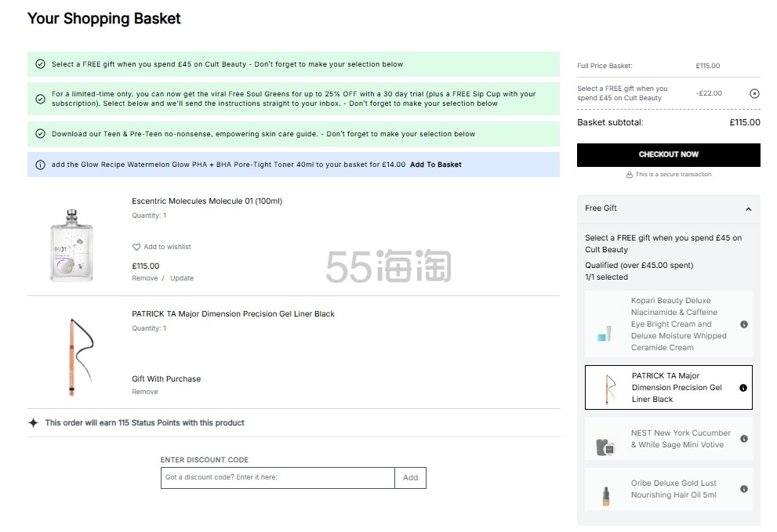Click the wishlist heart icon

(x=136, y=247)
